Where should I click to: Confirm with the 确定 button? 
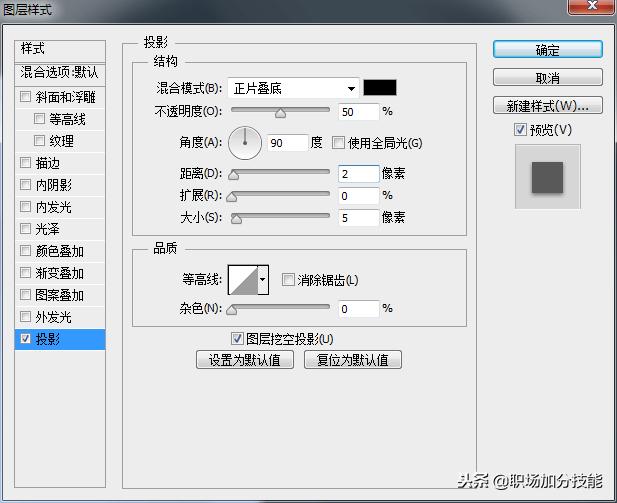547,50
